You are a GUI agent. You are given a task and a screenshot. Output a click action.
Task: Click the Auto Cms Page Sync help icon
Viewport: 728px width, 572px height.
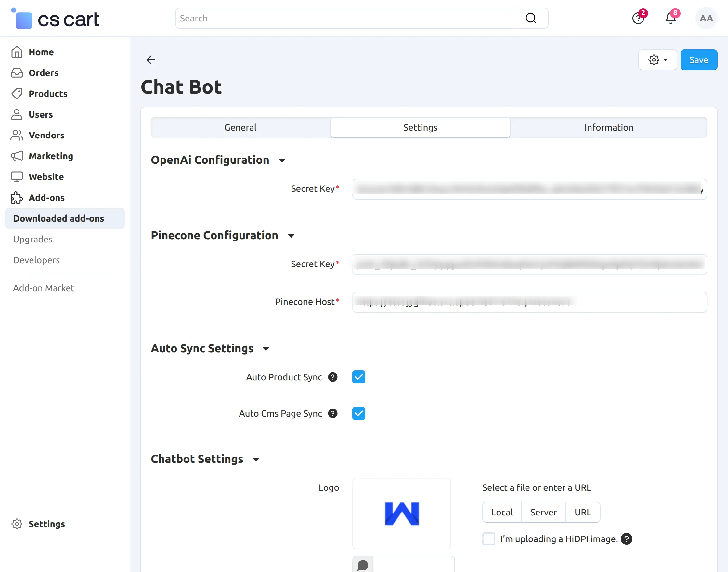[x=332, y=414]
